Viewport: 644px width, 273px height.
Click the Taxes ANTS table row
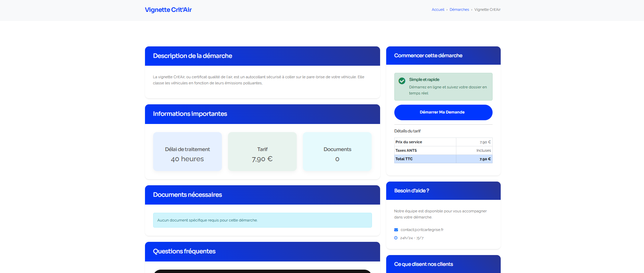[443, 151]
